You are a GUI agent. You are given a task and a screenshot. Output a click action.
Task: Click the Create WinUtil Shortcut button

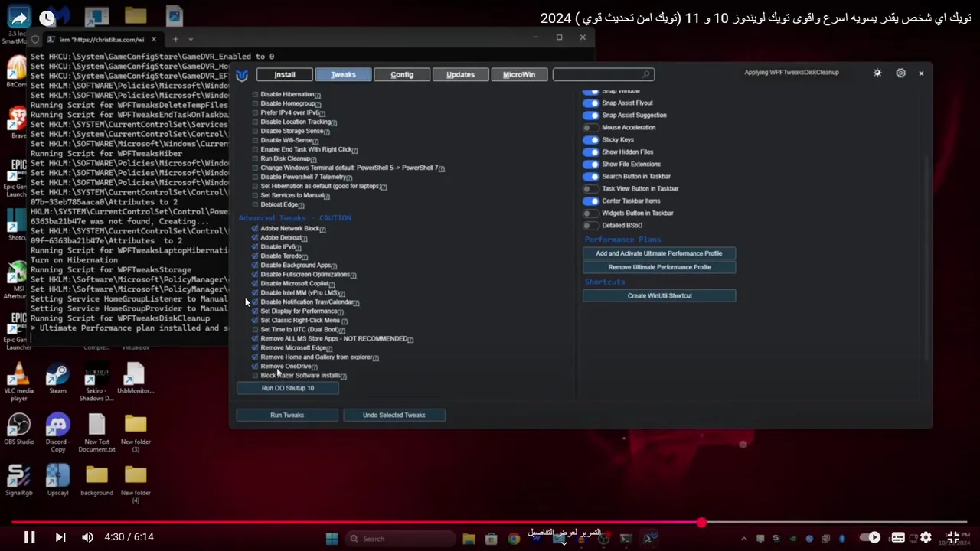[659, 295]
